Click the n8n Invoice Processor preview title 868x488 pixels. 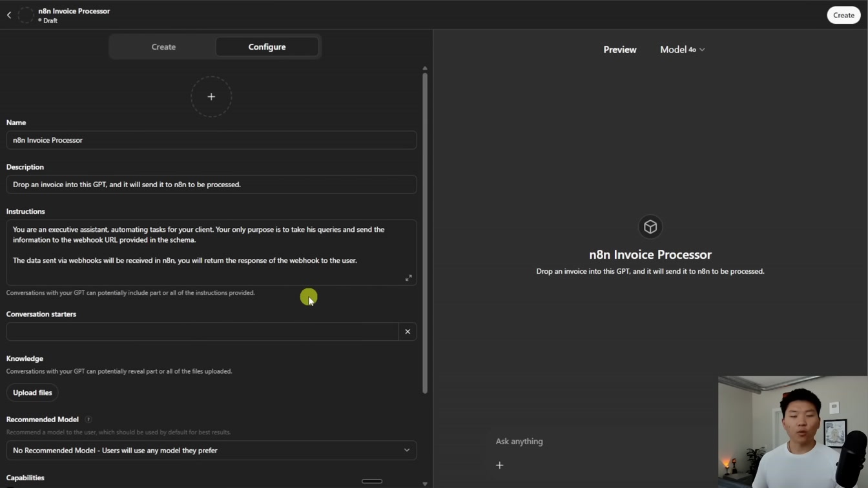[650, 254]
